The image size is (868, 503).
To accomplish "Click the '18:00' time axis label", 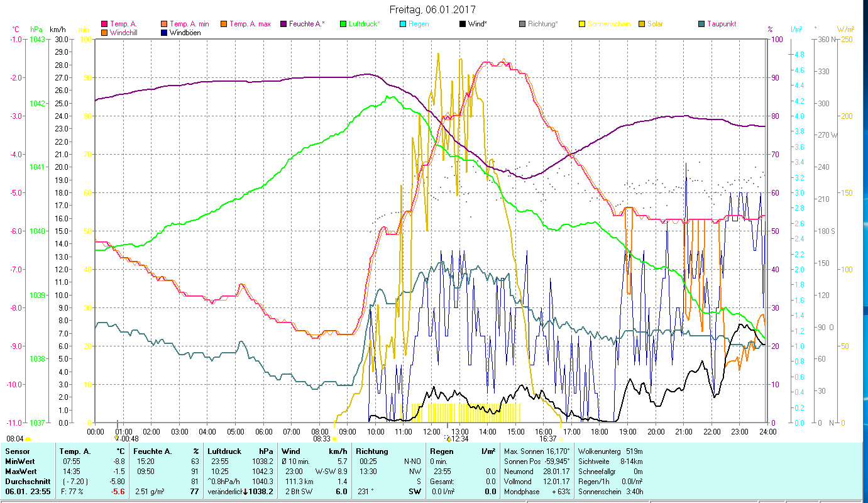I will (600, 432).
